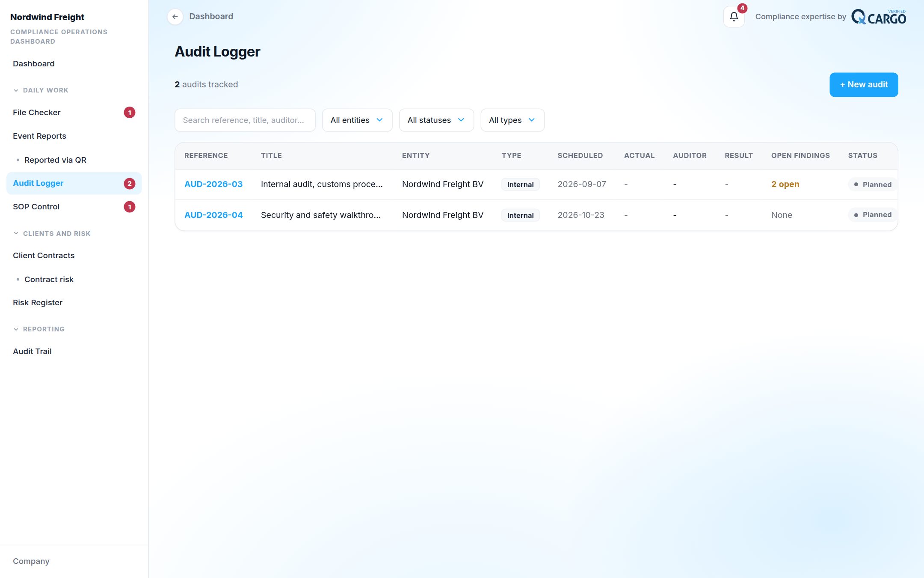Viewport: 924px width, 578px height.
Task: Click the Status column header
Action: (x=863, y=155)
